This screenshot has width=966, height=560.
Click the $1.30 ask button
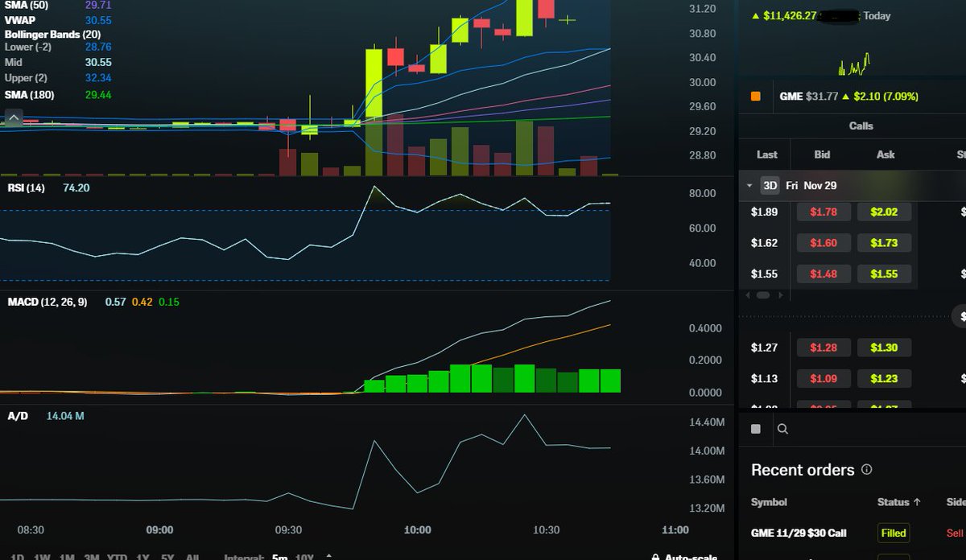click(884, 348)
